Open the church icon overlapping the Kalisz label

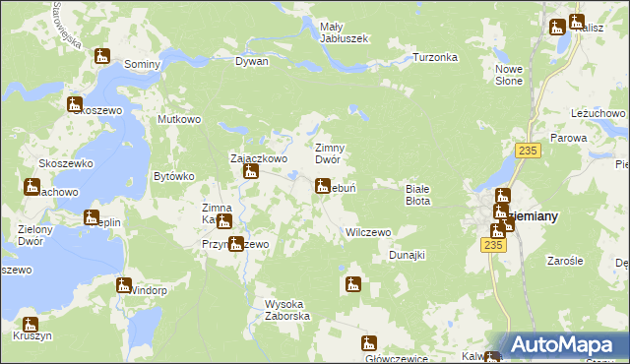[577, 22]
